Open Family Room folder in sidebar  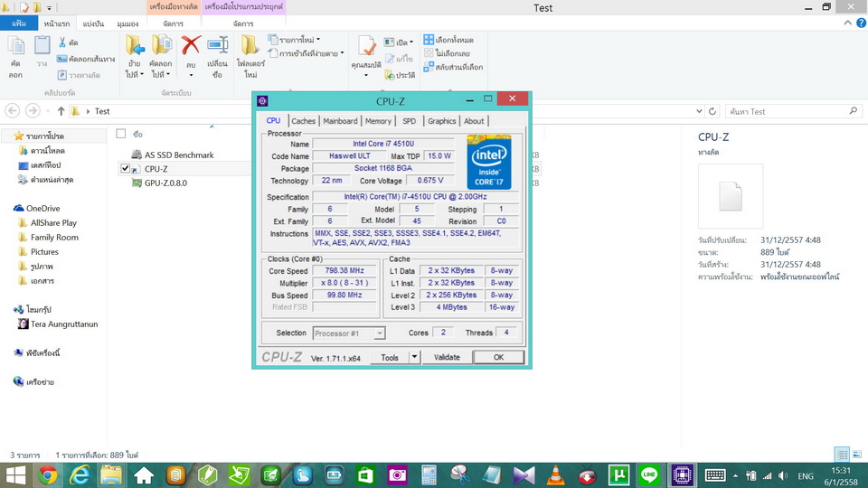[x=49, y=237]
